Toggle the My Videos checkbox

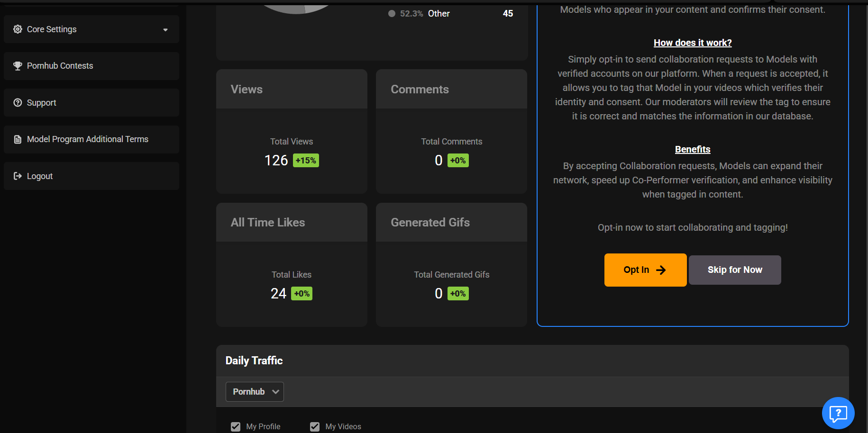(315, 427)
